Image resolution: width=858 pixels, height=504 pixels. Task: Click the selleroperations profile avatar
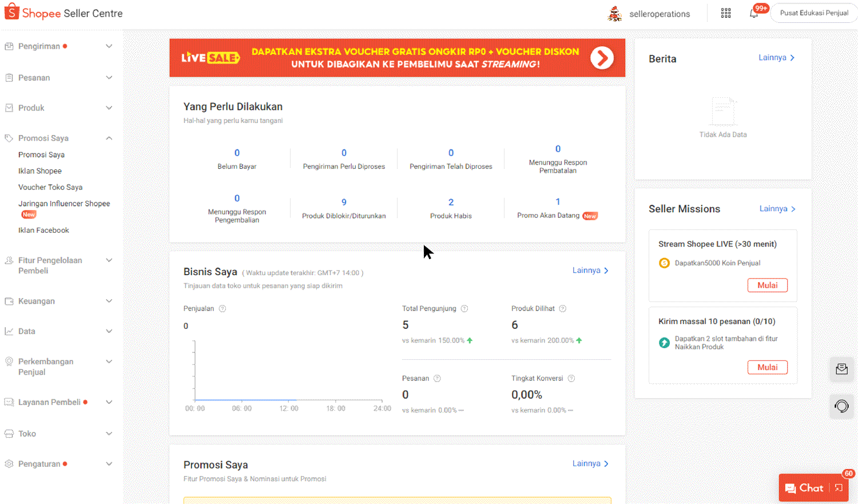click(615, 13)
